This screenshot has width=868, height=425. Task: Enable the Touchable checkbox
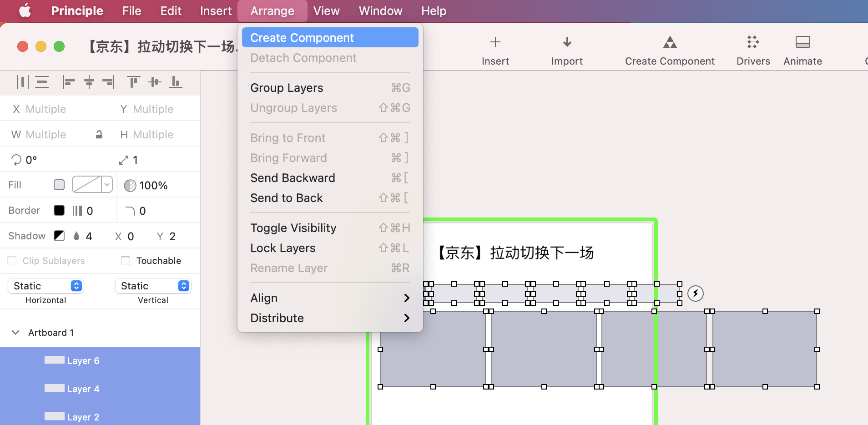point(126,261)
